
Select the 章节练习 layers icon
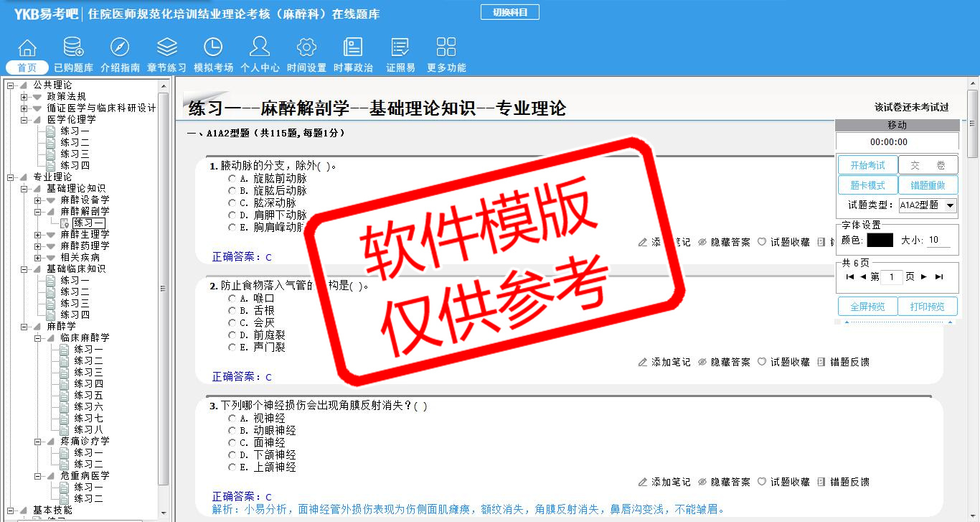(166, 48)
